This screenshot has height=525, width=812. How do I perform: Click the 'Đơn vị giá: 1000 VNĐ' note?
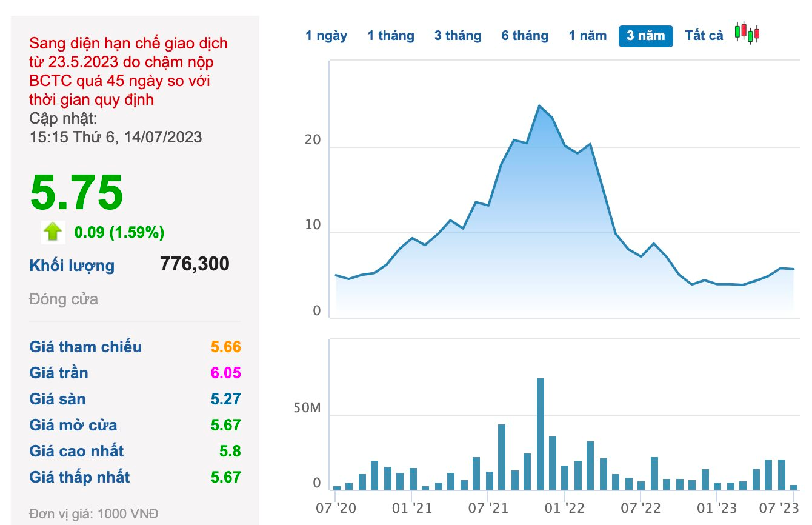pos(93,514)
